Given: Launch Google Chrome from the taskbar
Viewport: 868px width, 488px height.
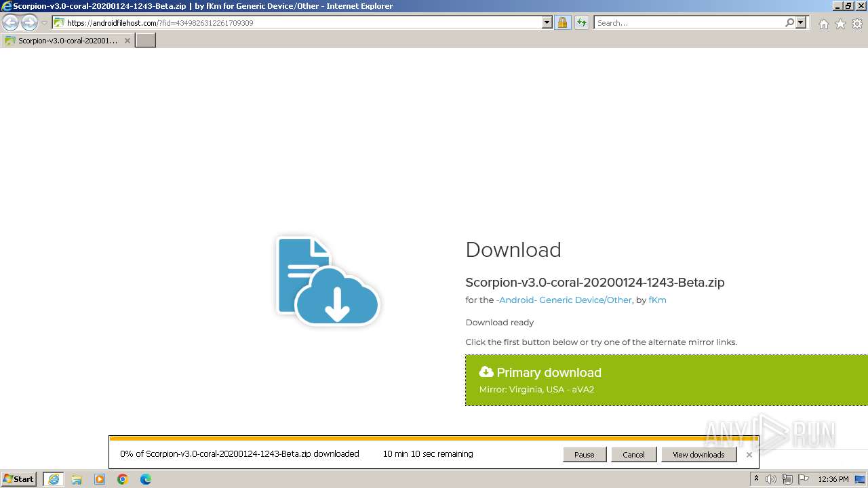Looking at the screenshot, I should [x=123, y=479].
